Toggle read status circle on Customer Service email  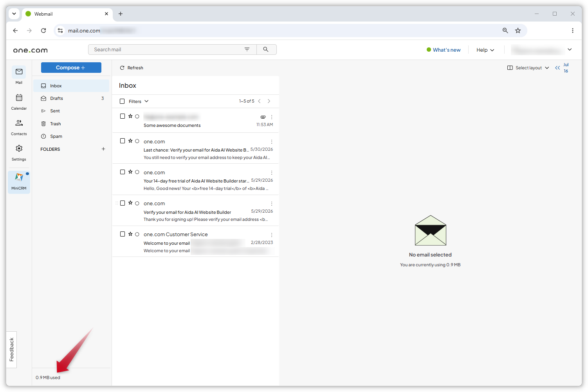(137, 234)
